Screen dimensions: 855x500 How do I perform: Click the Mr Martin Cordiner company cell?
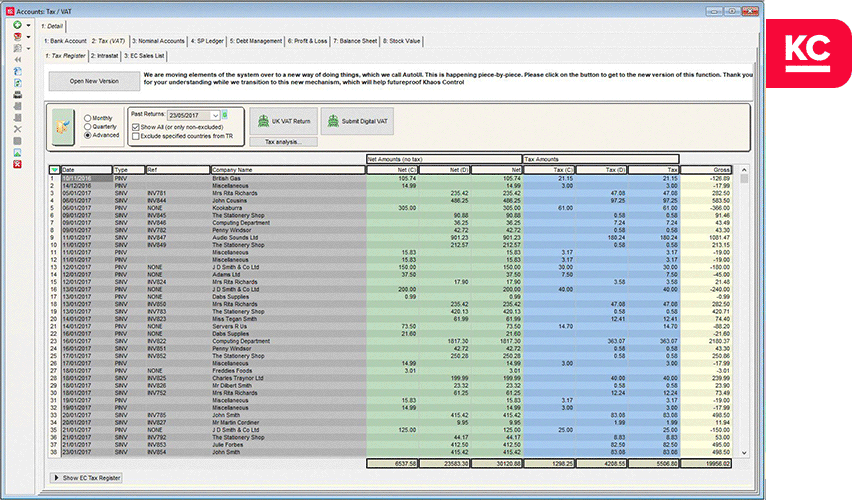click(288, 423)
